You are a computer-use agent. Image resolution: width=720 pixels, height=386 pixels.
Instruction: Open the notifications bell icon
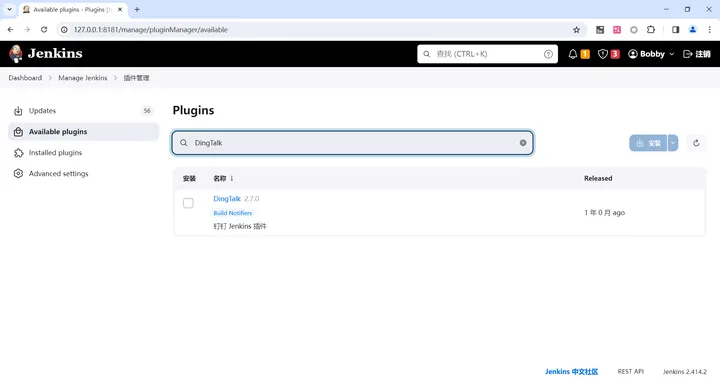coord(573,54)
